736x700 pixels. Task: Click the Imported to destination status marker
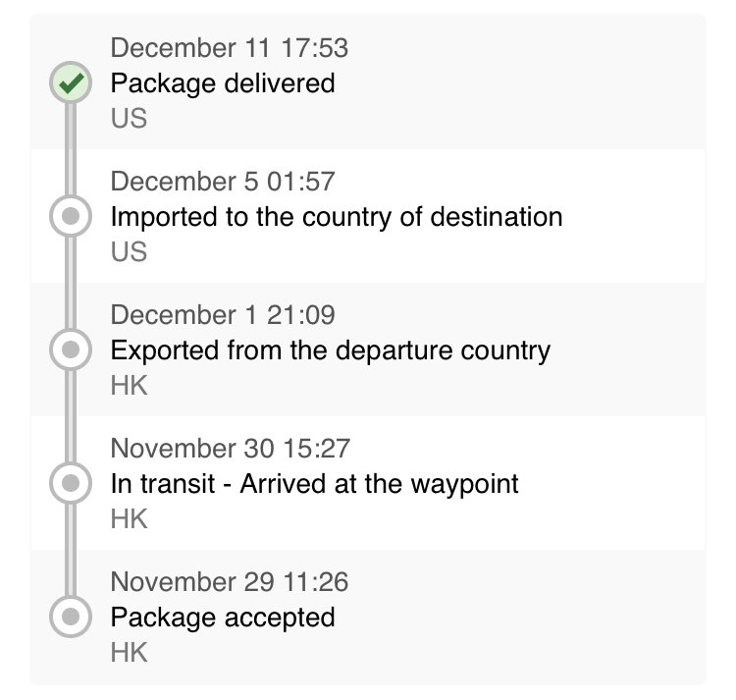coord(71,216)
